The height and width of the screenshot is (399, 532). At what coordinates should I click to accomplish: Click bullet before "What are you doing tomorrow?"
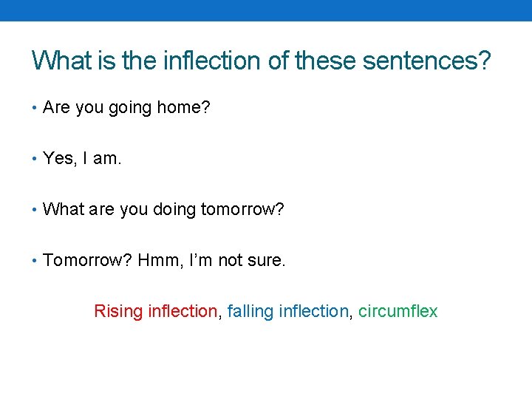[x=35, y=210]
